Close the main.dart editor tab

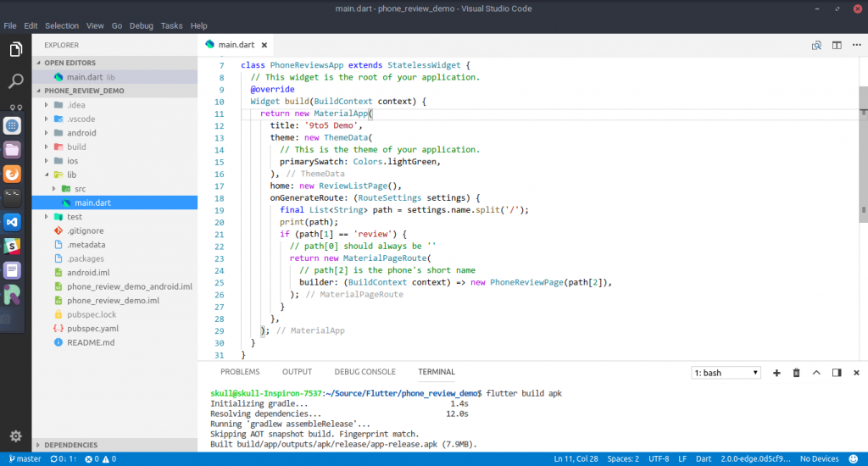264,45
